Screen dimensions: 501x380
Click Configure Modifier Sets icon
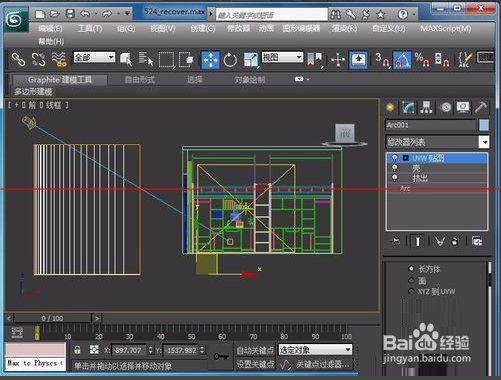pos(477,241)
